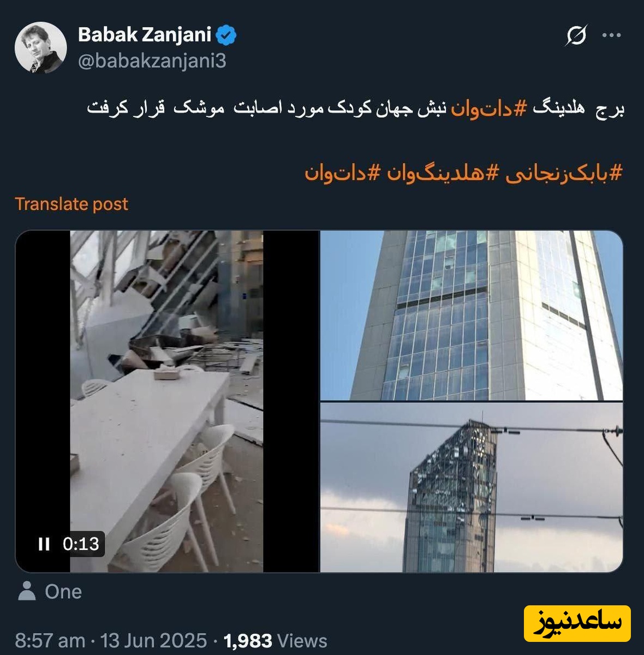The image size is (644, 655).
Task: Open the #بابکزنجانی hashtag
Action: (563, 173)
